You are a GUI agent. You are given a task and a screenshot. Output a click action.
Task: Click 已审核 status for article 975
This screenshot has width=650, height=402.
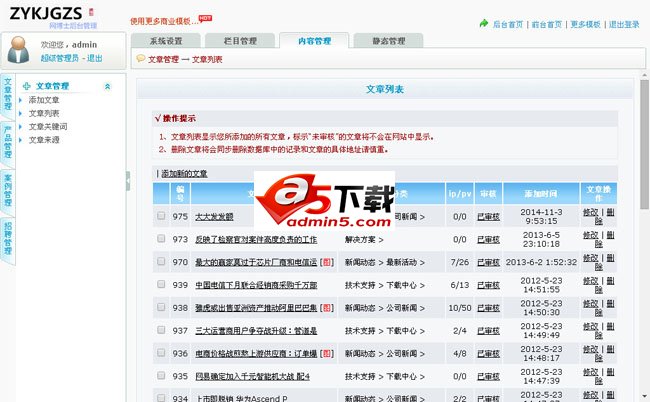(x=488, y=217)
